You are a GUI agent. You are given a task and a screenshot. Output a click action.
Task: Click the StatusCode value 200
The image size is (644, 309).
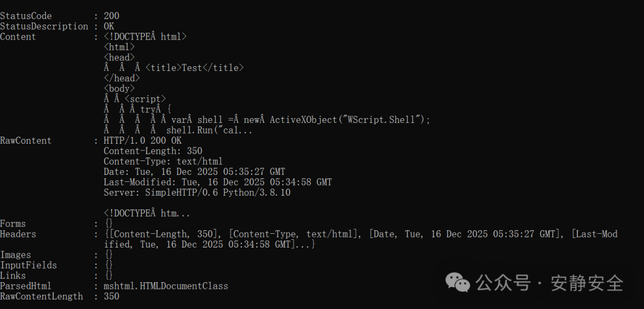[x=112, y=16]
